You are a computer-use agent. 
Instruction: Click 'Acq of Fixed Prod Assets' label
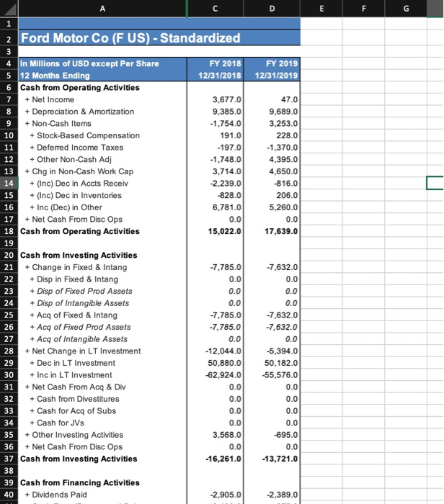80,327
